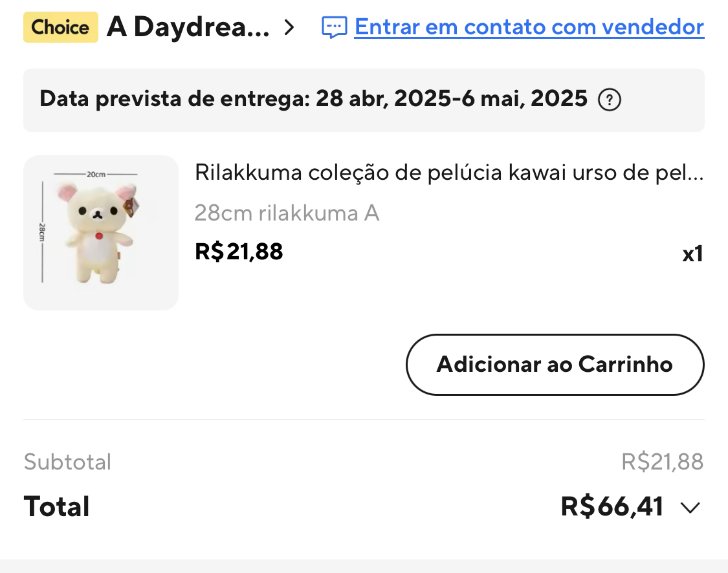Click the yellow Choice badge
This screenshot has width=728, height=573.
(x=61, y=27)
